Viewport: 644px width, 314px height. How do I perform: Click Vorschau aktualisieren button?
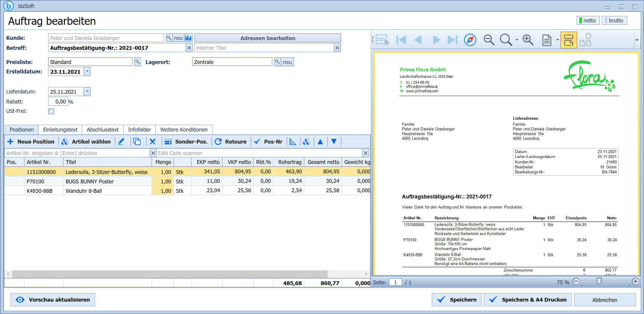click(x=53, y=300)
